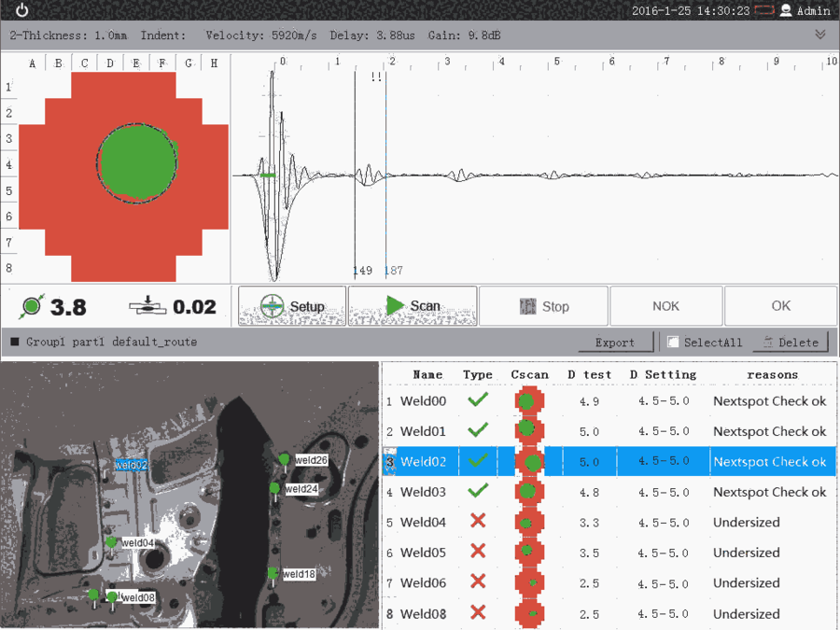Start scanning with the Scan button
This screenshot has width=840, height=630.
[413, 306]
